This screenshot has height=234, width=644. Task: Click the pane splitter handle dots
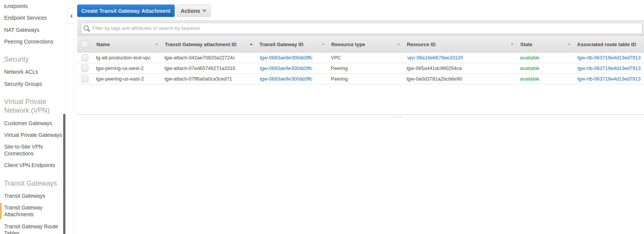pos(397,117)
